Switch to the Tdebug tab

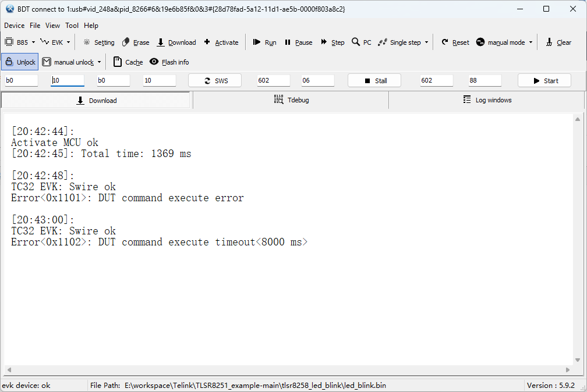[x=291, y=100]
